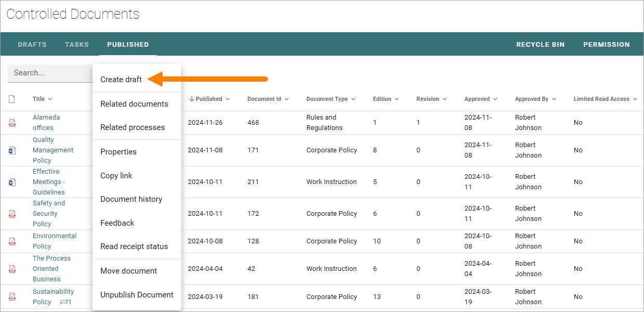Click the PDF icon beside Alameda offices
This screenshot has height=312, width=644.
[12, 123]
